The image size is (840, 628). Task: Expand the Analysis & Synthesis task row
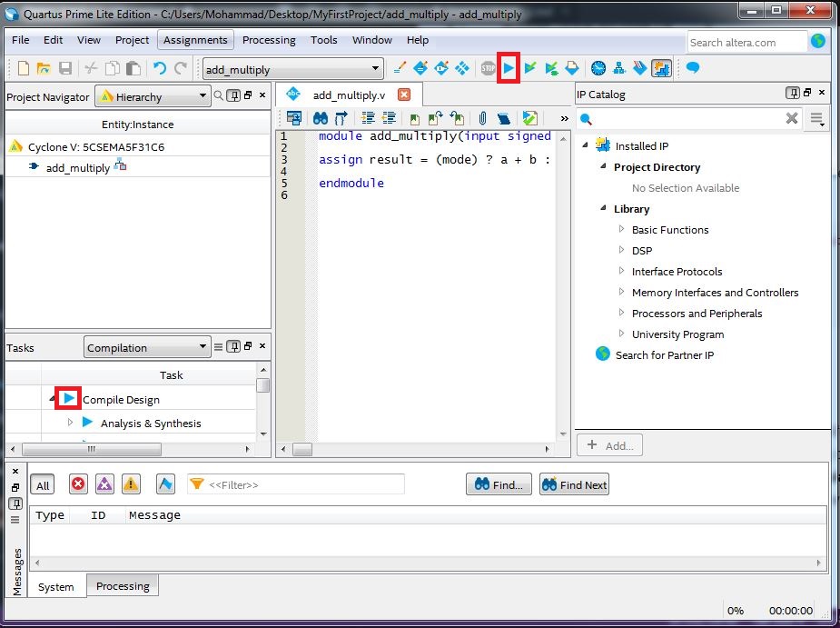pos(70,423)
